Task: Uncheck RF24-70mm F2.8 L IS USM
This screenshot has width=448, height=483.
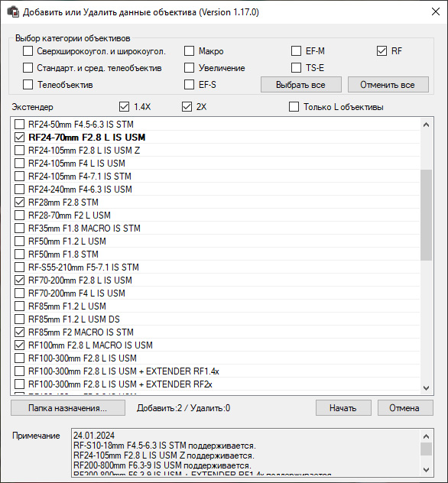Action: (19, 137)
